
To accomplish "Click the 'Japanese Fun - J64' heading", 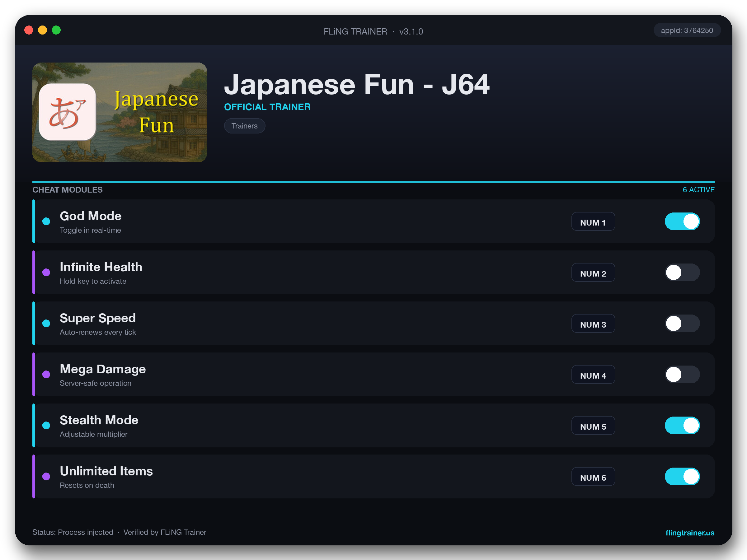I will click(x=357, y=84).
